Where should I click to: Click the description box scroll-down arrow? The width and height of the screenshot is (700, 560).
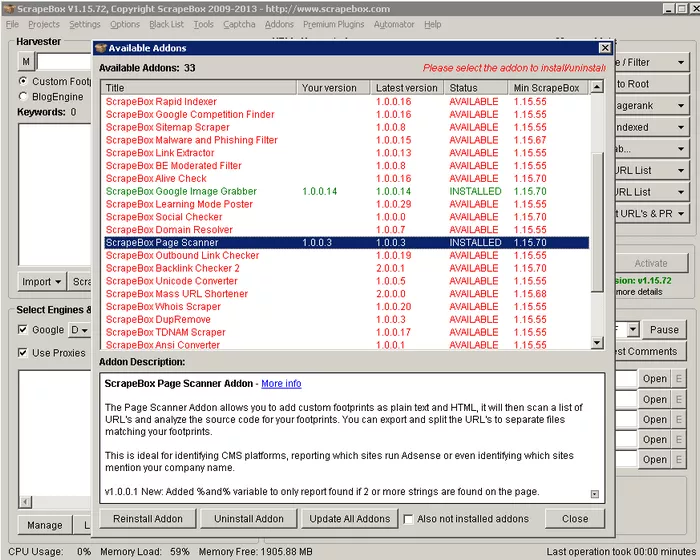click(x=595, y=493)
